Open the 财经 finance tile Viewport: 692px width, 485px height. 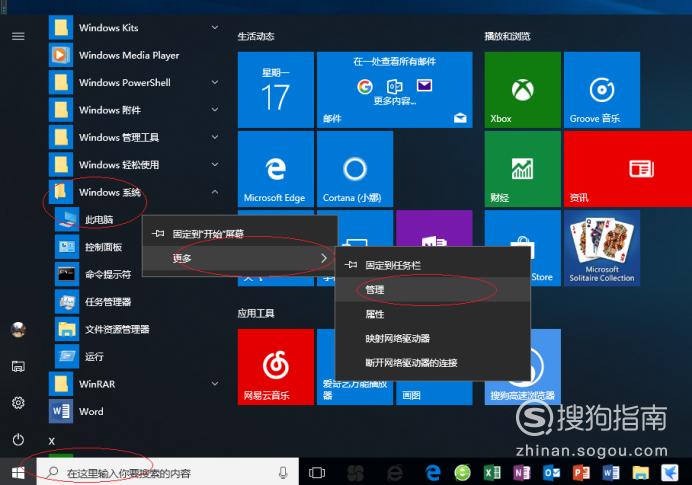pos(523,169)
